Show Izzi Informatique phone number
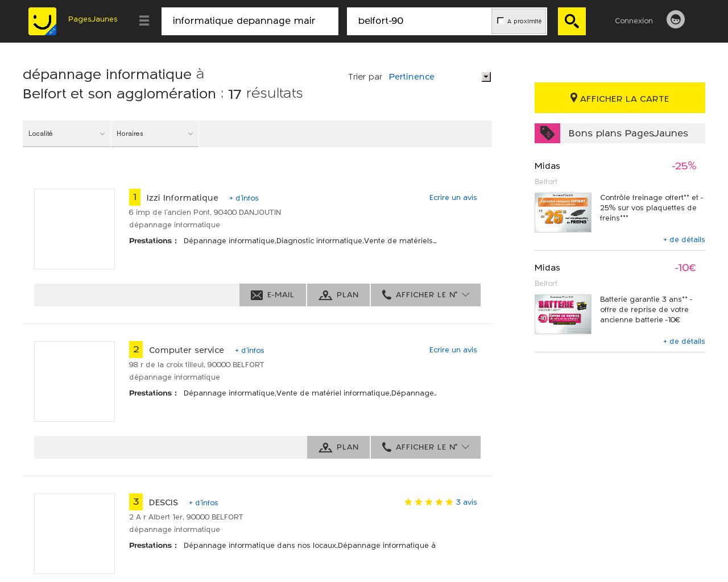Screen dimensions: 728x582 click(425, 295)
